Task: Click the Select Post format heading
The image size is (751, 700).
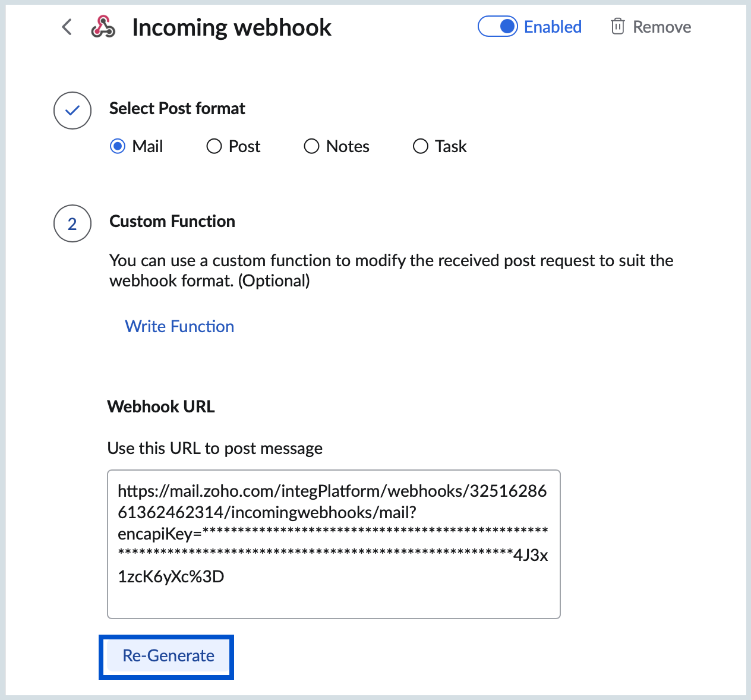Action: 177,108
